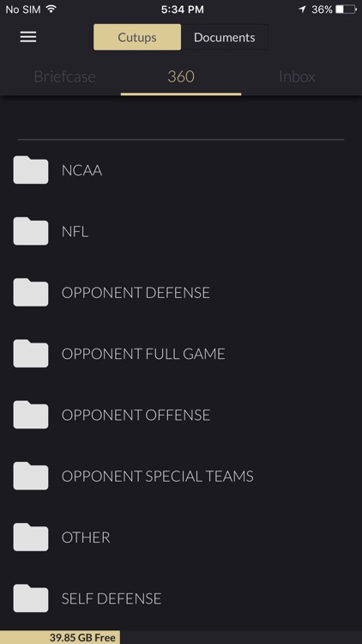Tap the OPPONENT FULL GAME folder icon

31,353
